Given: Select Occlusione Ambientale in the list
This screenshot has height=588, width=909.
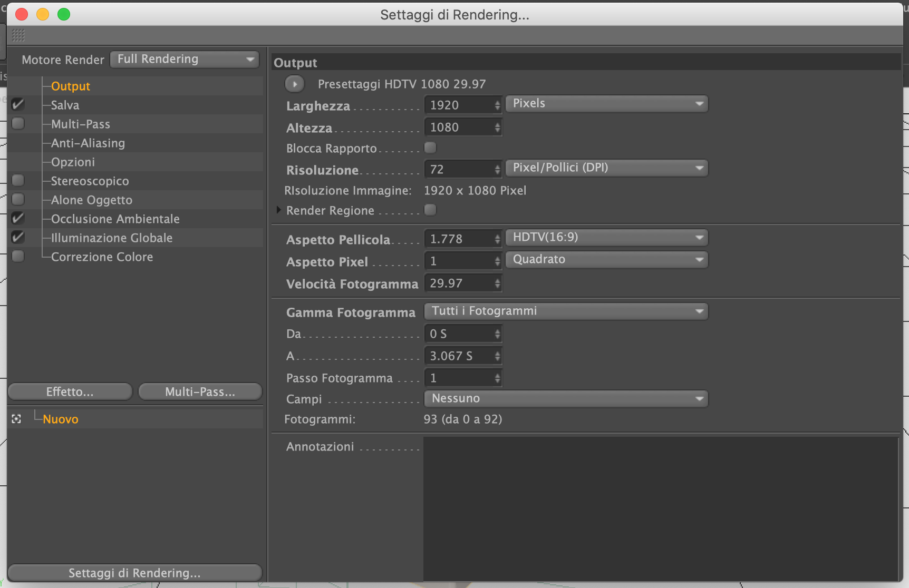Looking at the screenshot, I should [x=115, y=219].
